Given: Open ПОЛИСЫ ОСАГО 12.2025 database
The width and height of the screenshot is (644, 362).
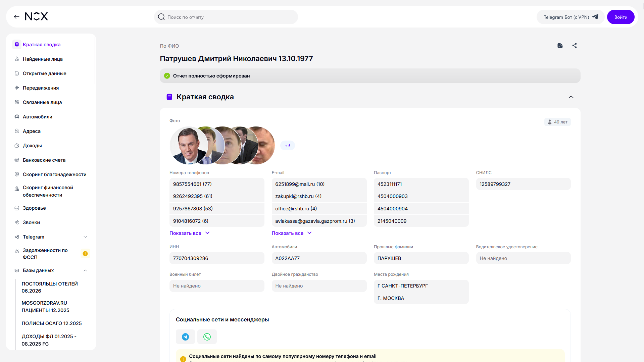Looking at the screenshot, I should click(52, 323).
